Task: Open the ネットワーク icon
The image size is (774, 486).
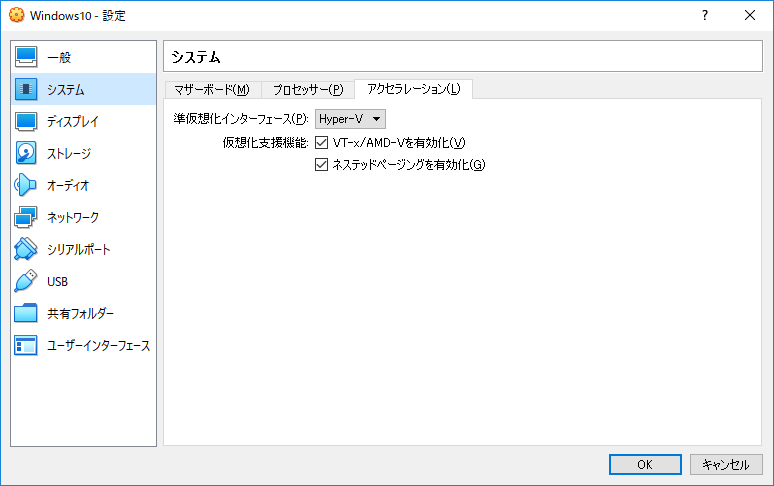Action: [x=26, y=217]
